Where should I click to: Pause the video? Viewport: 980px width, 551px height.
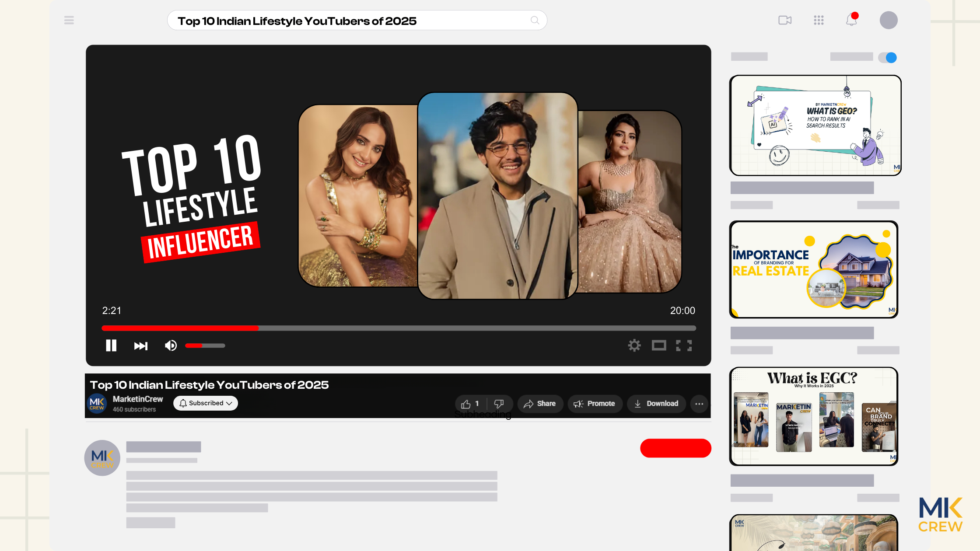point(111,345)
